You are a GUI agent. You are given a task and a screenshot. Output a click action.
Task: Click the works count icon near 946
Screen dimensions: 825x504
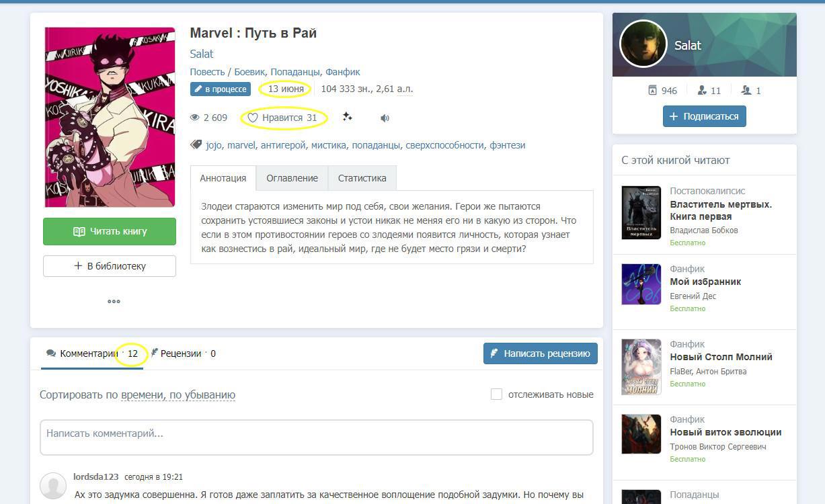[x=652, y=90]
